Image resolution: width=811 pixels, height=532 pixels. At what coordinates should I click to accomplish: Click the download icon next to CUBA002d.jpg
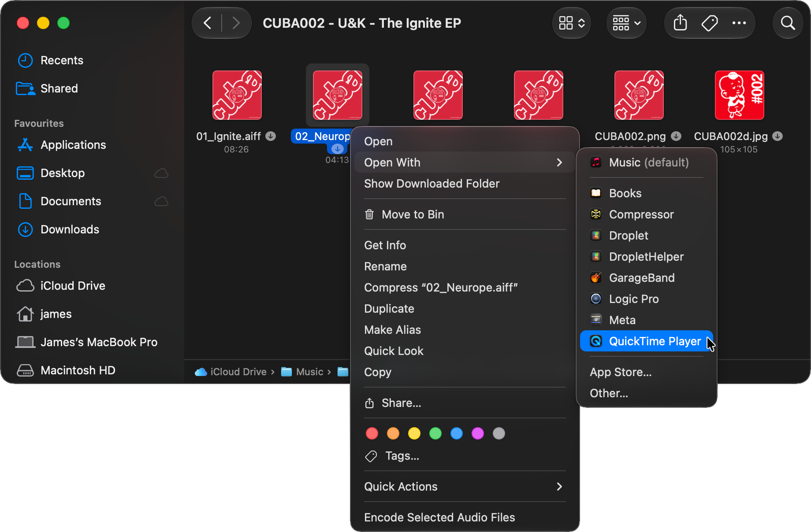coord(778,136)
